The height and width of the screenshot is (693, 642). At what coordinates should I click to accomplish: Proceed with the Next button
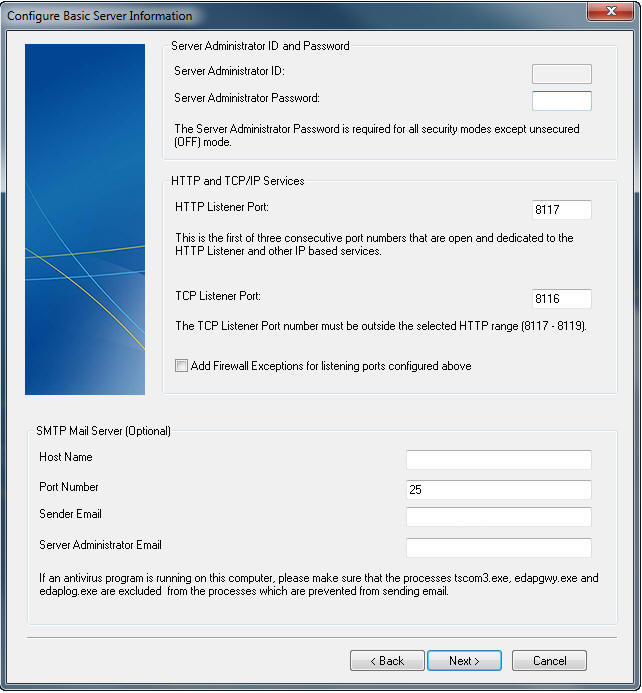pyautogui.click(x=464, y=660)
